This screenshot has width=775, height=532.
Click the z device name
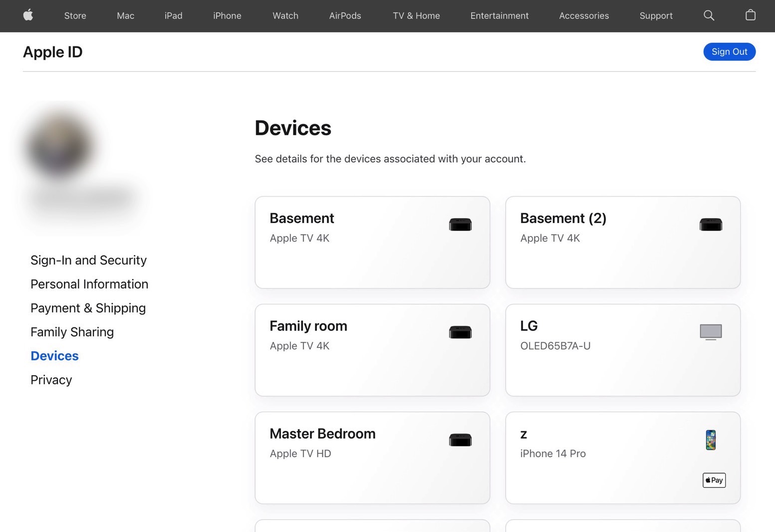(x=523, y=435)
